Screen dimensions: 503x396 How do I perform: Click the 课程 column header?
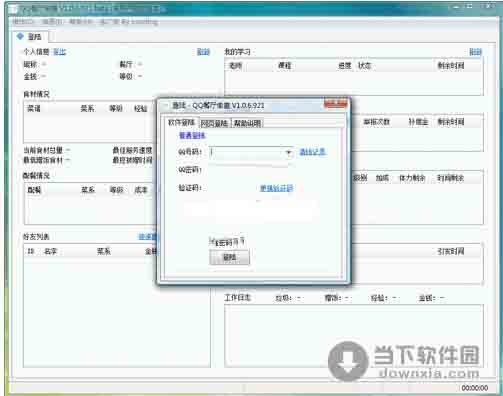click(x=284, y=66)
